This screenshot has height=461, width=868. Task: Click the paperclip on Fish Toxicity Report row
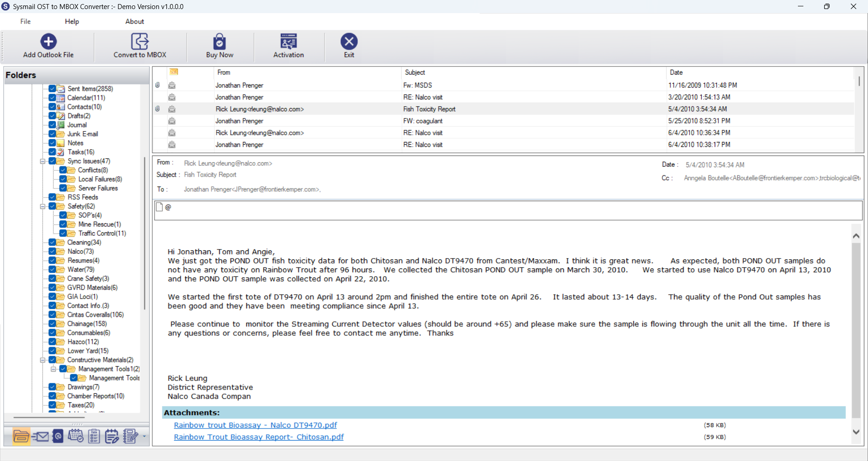pyautogui.click(x=157, y=109)
